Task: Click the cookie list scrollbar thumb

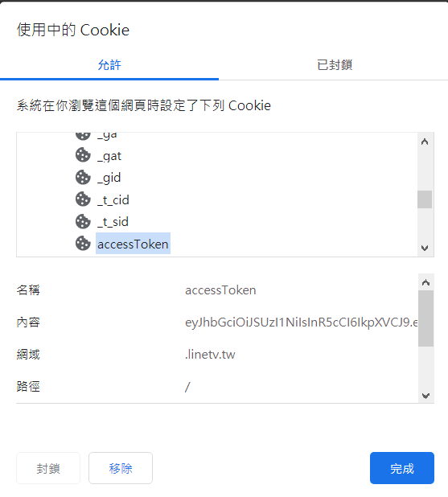Action: coord(425,199)
